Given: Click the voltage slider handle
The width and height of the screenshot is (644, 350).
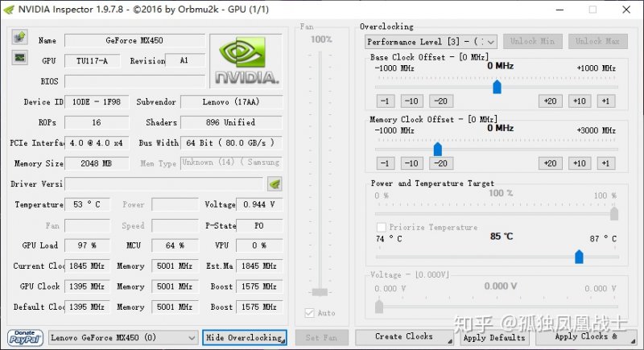Looking at the screenshot, I should point(379,306).
